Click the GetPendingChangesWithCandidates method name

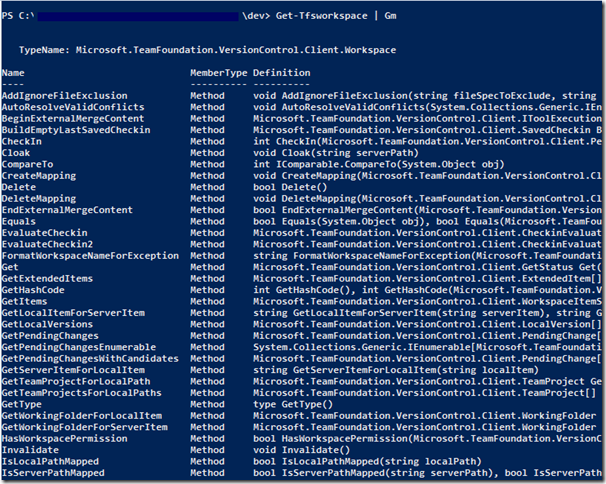point(84,359)
